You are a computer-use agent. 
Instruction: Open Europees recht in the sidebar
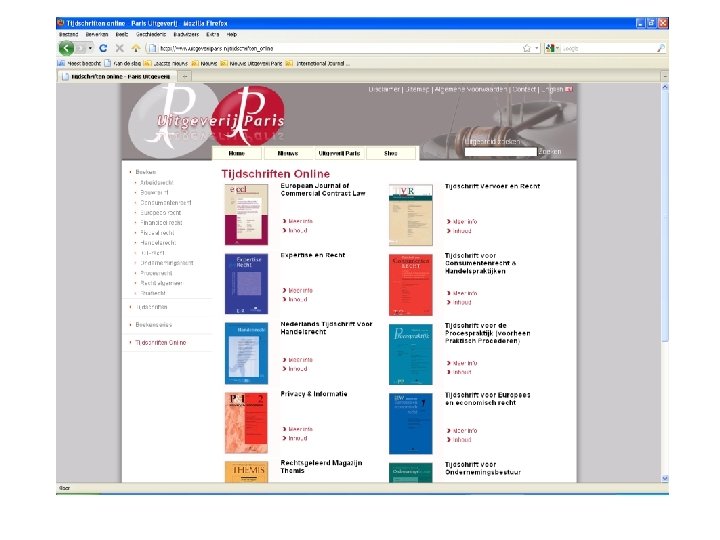[161, 213]
